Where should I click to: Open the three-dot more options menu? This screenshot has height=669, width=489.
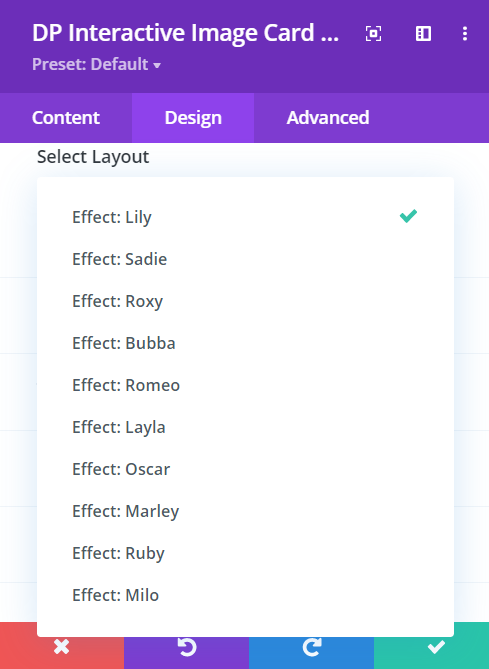coord(465,34)
